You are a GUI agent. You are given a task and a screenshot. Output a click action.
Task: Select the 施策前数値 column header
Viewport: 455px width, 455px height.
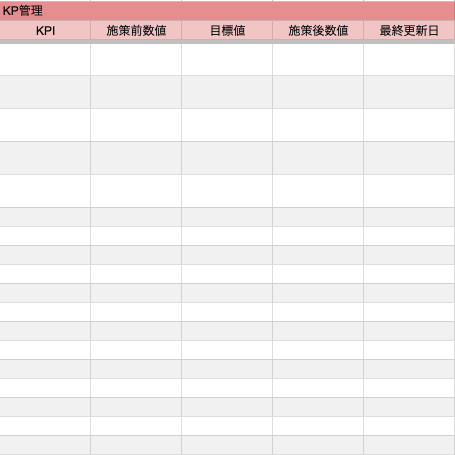(136, 31)
